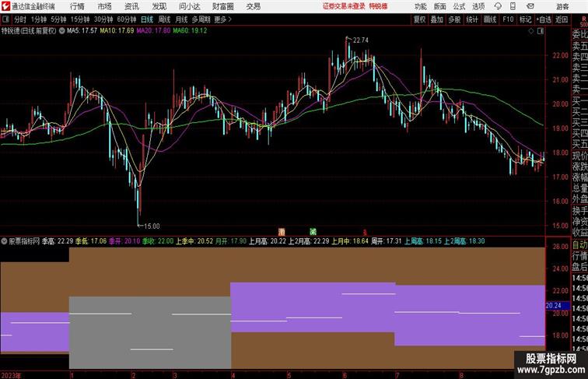Click the diamond icon in chart header

pos(531,31)
